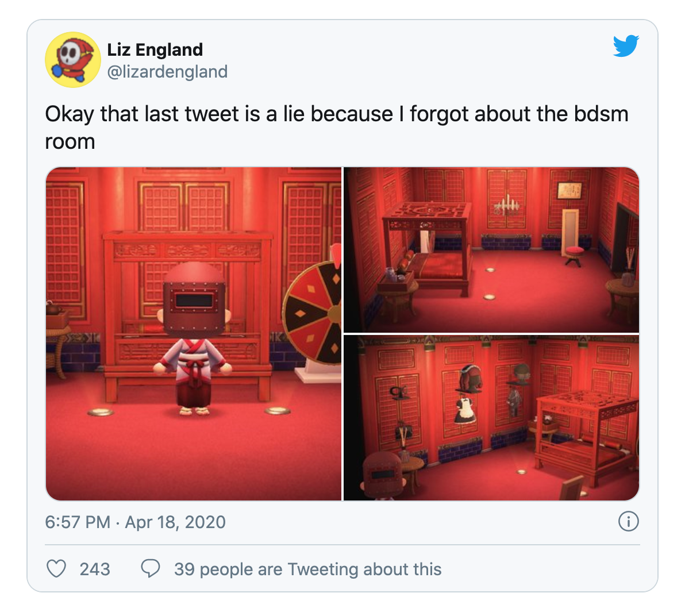Viewport: 685px width, 616px height.
Task: Click the Twitter bird logo
Action: tap(626, 46)
